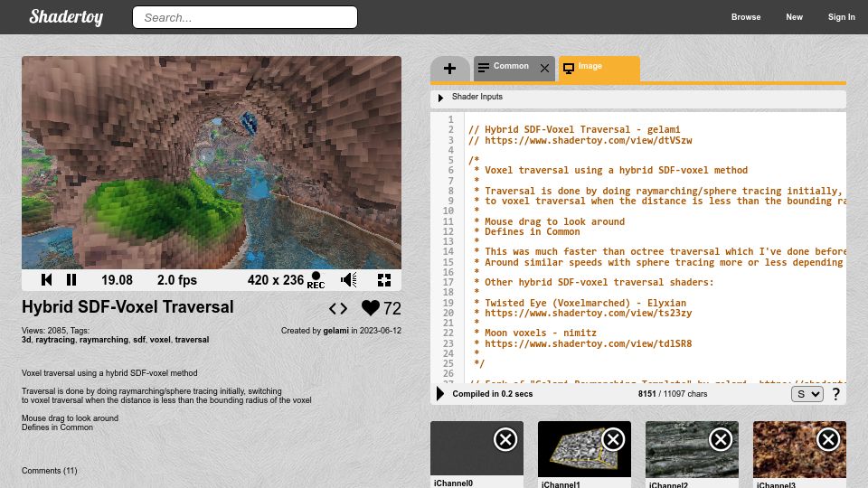
Task: Remove iChannel0 input
Action: [x=505, y=440]
